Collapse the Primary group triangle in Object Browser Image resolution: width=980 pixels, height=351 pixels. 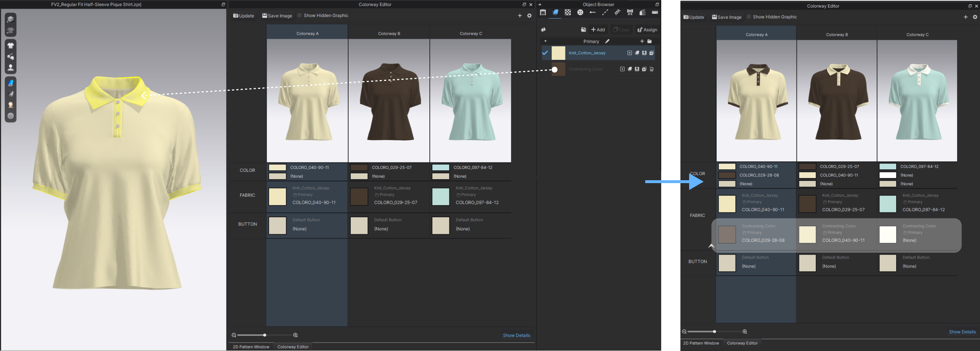pyautogui.click(x=545, y=41)
